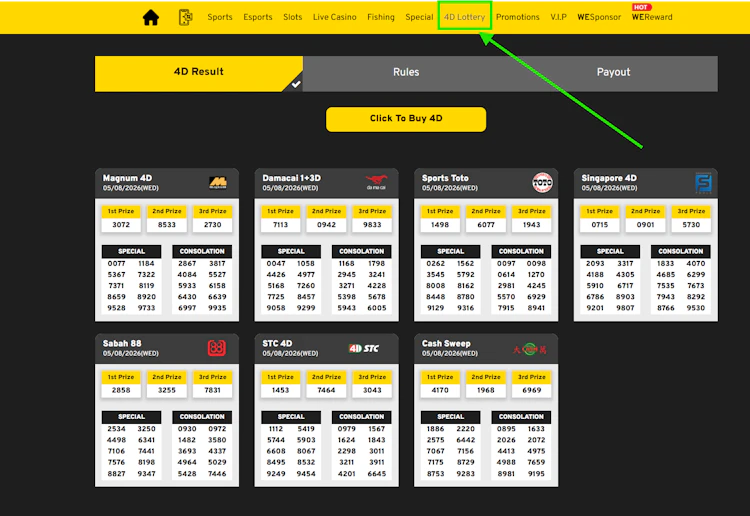The width and height of the screenshot is (750, 516).
Task: Click STC 4D 3rd Prize number 3043
Action: (x=372, y=390)
